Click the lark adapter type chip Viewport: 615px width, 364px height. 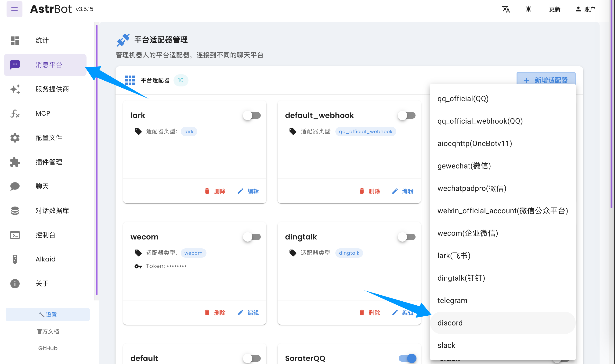[x=189, y=132]
